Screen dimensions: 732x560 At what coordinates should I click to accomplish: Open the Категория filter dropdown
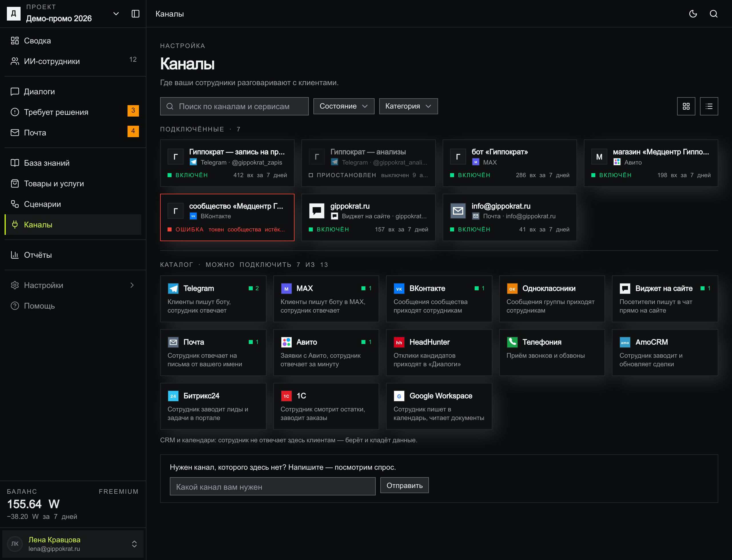408,106
